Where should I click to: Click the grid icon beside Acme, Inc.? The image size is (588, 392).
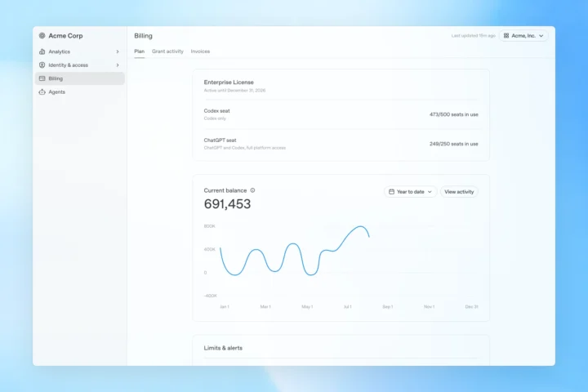506,36
